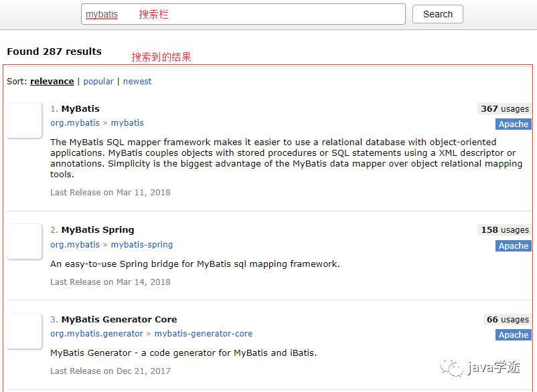Viewport: 537px width, 392px height.
Task: Open the MyBatis Spring result title
Action: pyautogui.click(x=98, y=230)
